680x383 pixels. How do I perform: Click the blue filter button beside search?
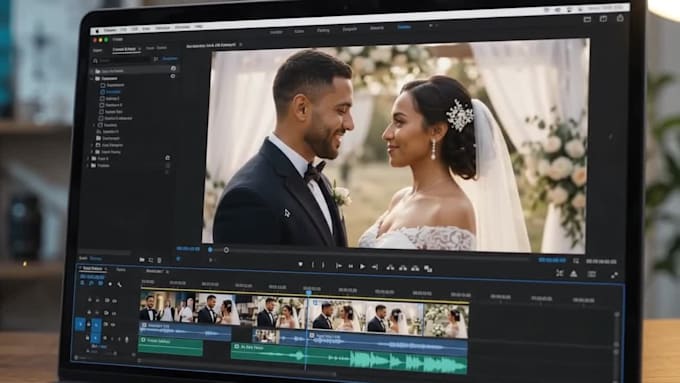(x=170, y=59)
